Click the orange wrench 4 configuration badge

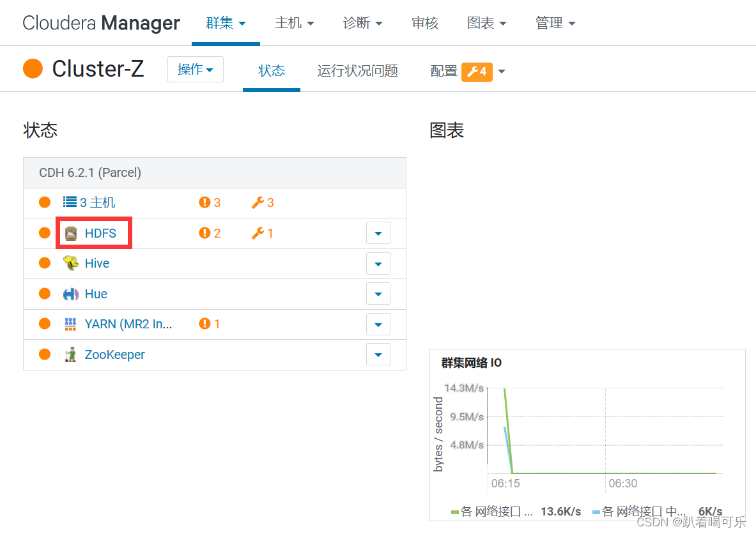coord(477,72)
